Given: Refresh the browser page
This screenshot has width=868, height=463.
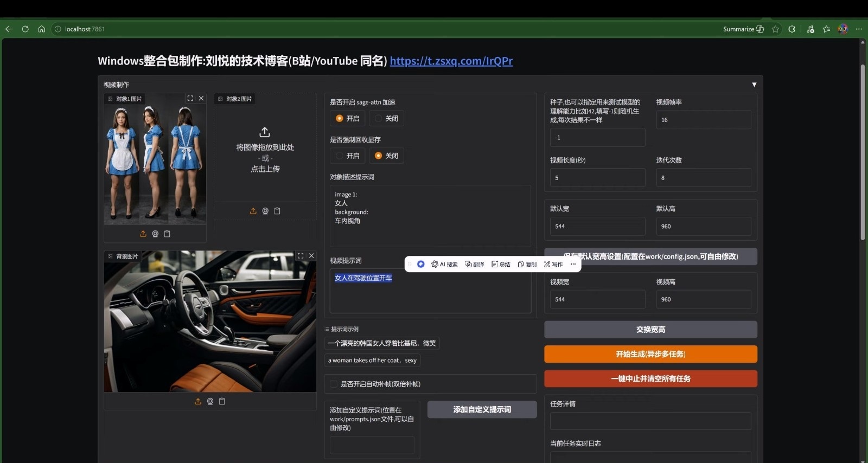Looking at the screenshot, I should [x=25, y=29].
